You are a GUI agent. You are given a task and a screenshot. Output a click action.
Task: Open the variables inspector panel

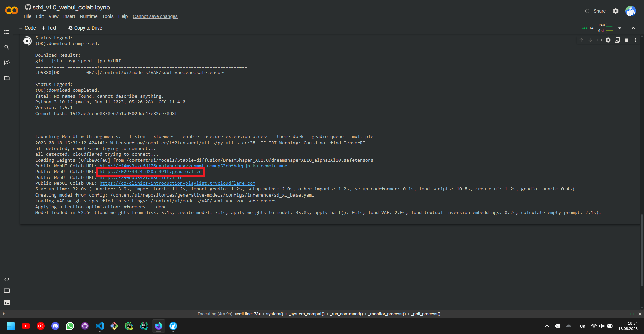7,63
